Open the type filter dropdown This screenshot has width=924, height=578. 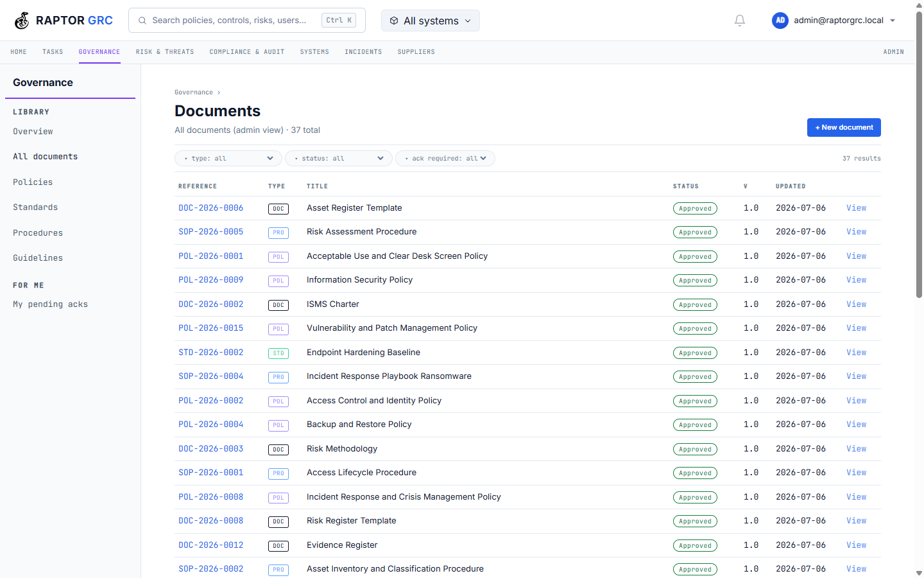point(228,158)
